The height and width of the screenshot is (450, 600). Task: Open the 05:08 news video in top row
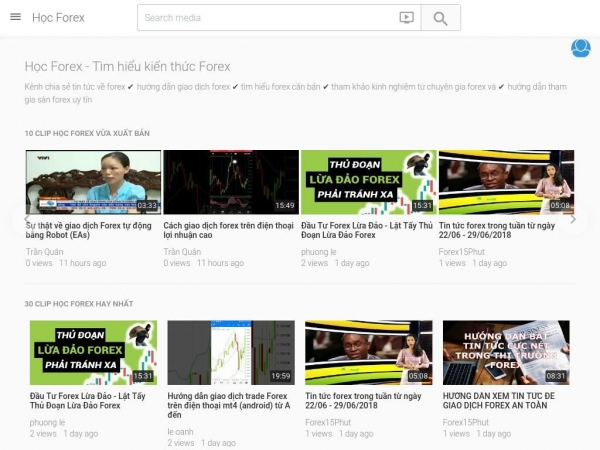pyautogui.click(x=506, y=182)
